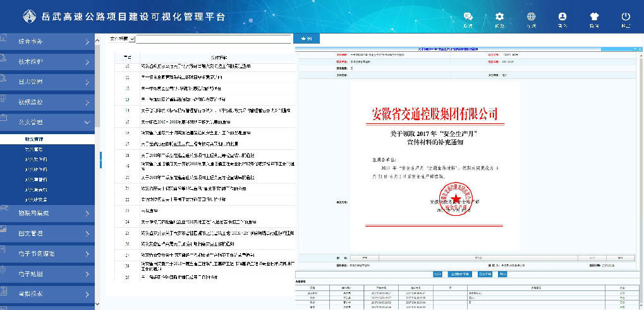Click the shirt skin-change icon in header
644x310 pixels.
point(594,16)
